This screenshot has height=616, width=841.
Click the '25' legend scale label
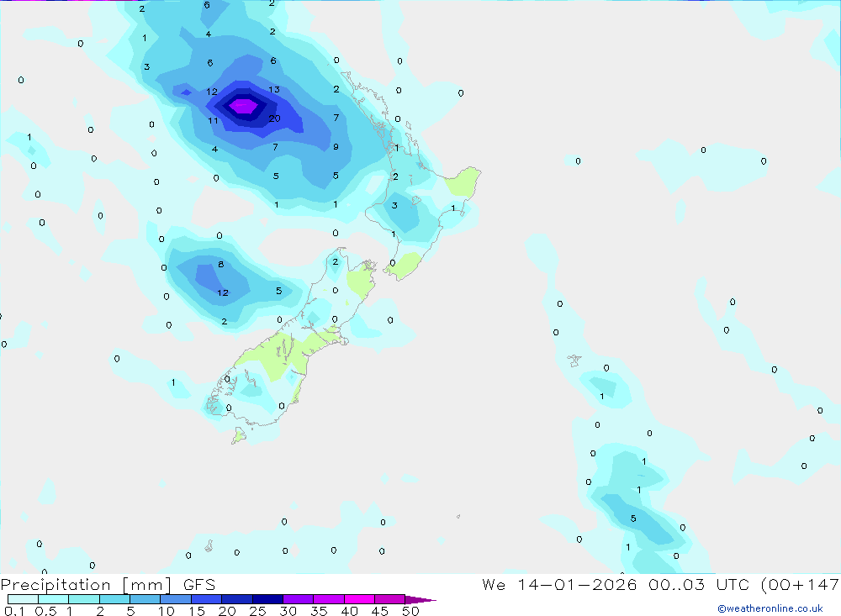pyautogui.click(x=257, y=611)
